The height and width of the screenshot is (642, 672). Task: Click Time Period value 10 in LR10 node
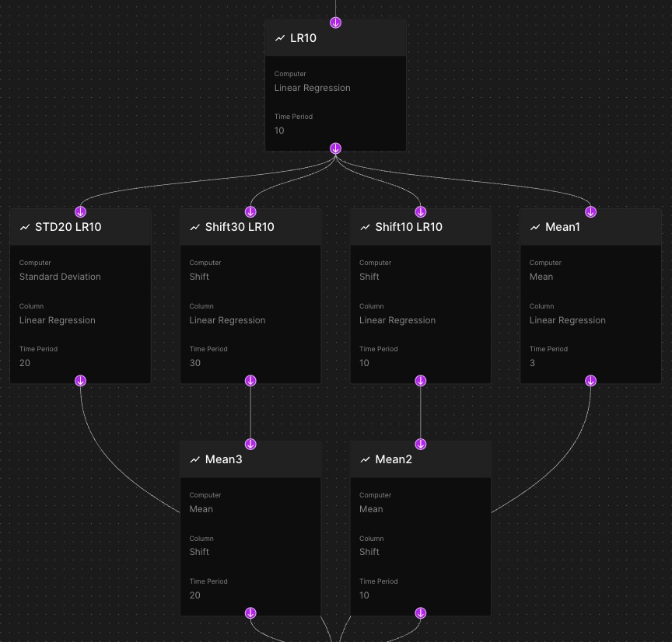pos(279,131)
